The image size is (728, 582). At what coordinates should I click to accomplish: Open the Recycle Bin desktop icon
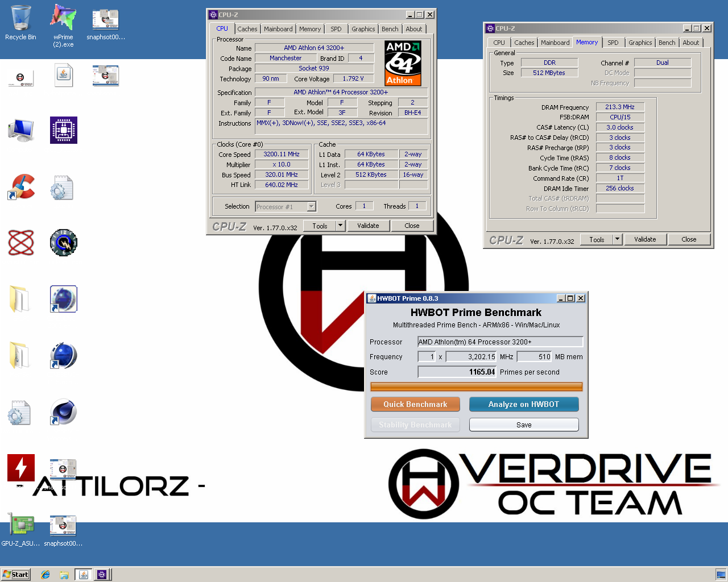(x=20, y=23)
